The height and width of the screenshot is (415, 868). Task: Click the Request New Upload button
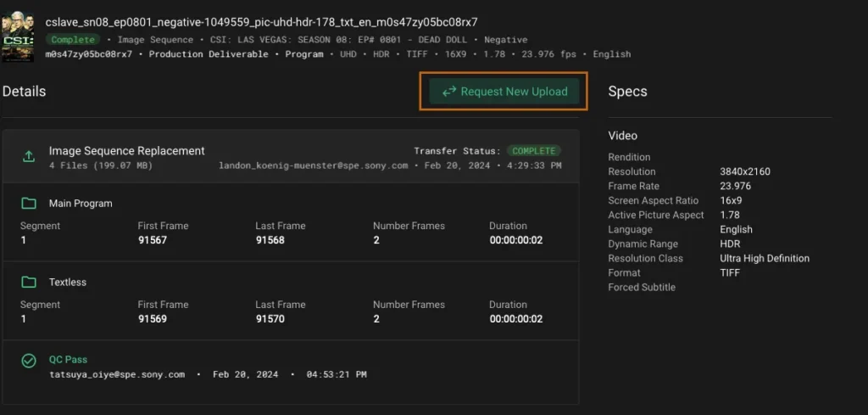tap(504, 92)
